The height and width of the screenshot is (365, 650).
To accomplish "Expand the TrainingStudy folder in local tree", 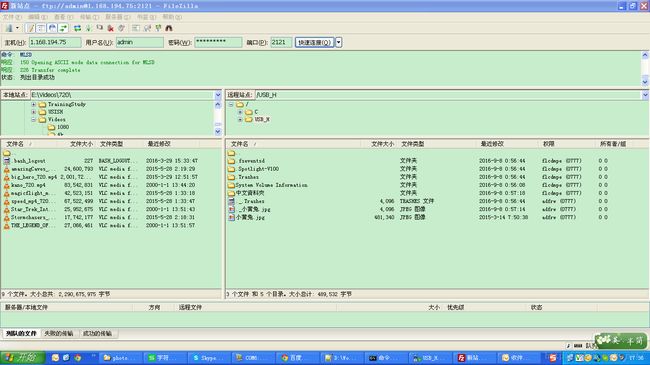I will click(x=34, y=105).
